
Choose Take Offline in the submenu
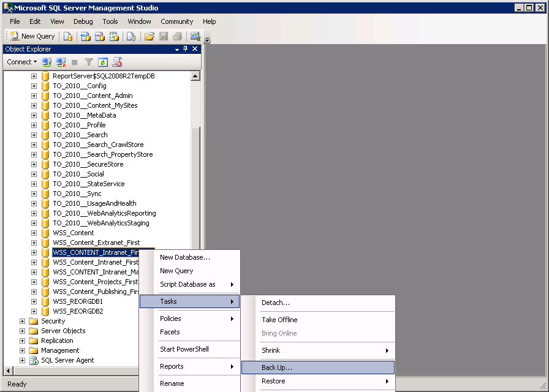(x=279, y=320)
